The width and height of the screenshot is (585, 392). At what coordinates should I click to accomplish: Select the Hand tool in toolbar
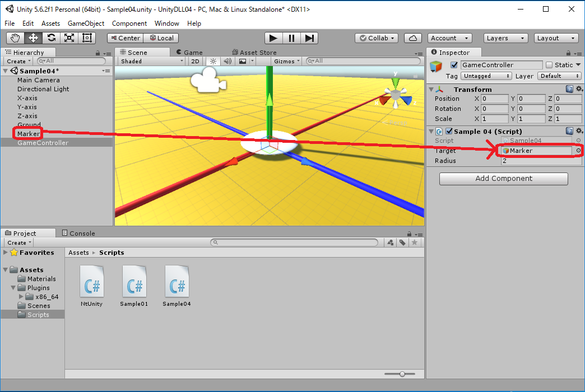tap(15, 38)
